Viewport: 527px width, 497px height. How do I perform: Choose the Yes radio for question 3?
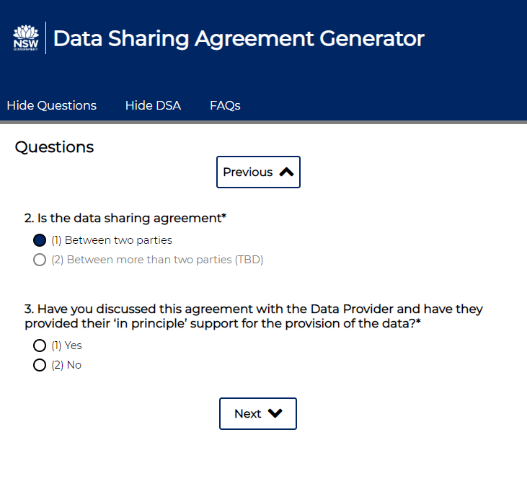coord(39,345)
